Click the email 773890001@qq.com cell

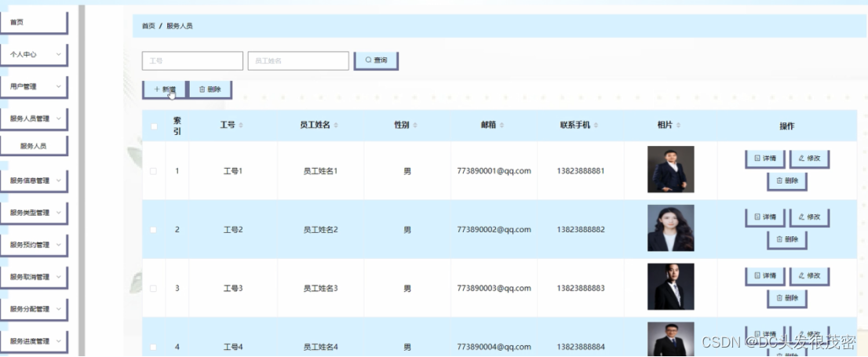[x=494, y=171]
